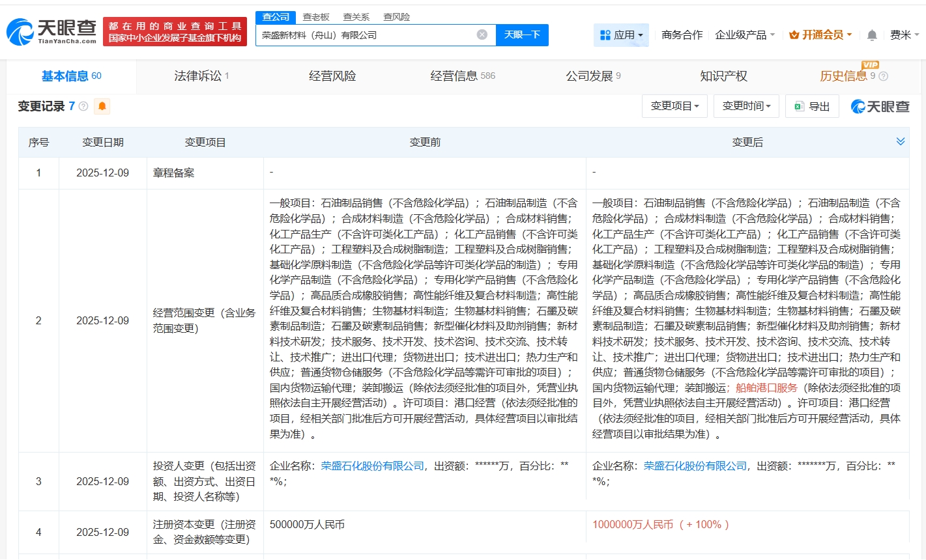
Task: Open the notifications bell in header
Action: click(x=872, y=35)
